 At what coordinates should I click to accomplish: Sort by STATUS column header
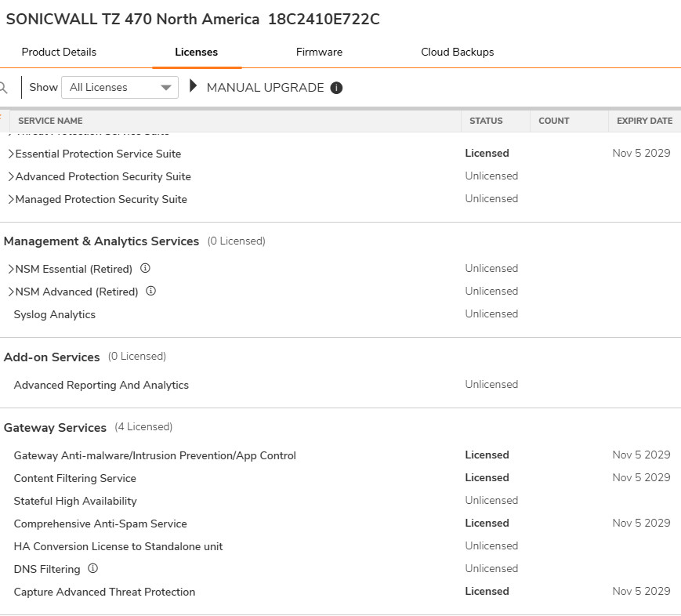point(486,121)
